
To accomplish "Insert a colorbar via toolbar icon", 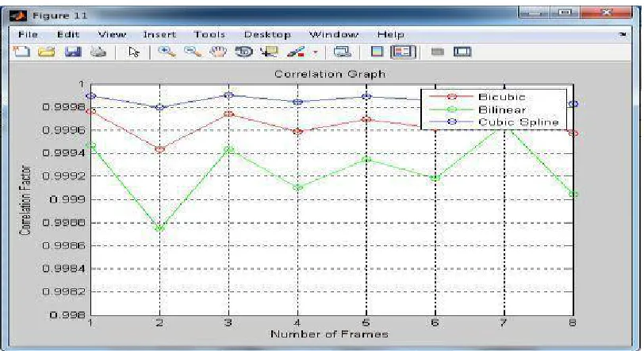I will [x=377, y=52].
